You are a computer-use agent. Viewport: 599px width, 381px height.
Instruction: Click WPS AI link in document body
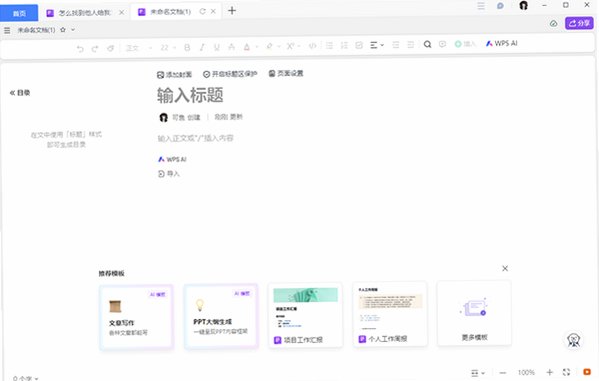click(172, 159)
